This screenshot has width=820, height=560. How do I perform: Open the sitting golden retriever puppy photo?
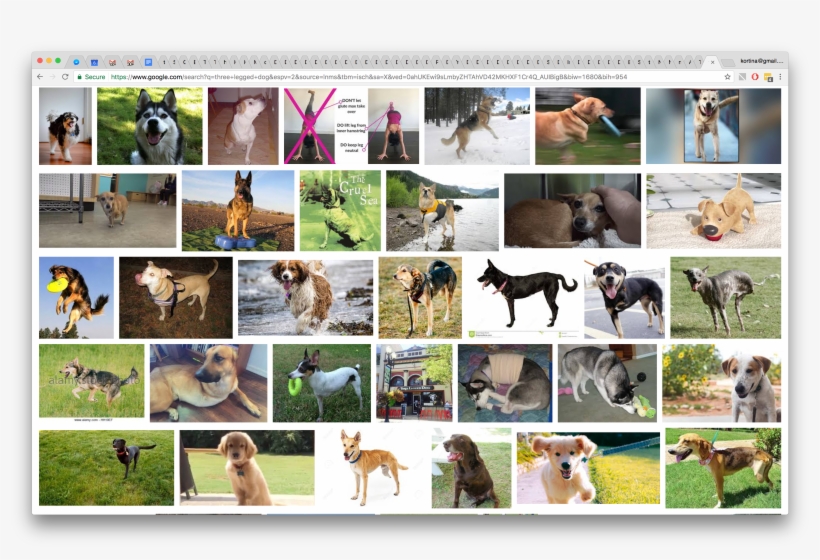(247, 468)
